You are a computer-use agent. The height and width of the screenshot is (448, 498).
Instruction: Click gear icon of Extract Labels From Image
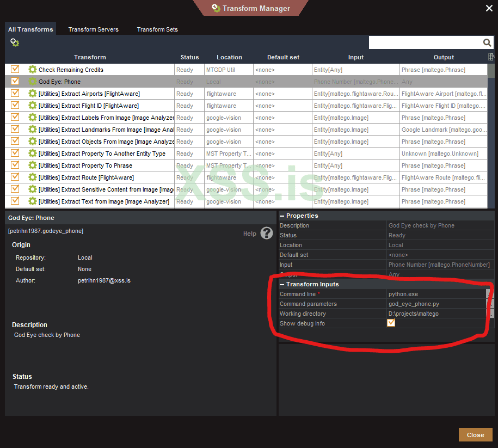click(33, 118)
